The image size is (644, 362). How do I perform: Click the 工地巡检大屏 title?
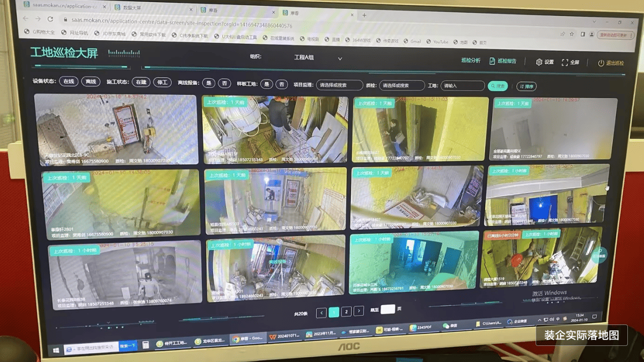coord(64,53)
